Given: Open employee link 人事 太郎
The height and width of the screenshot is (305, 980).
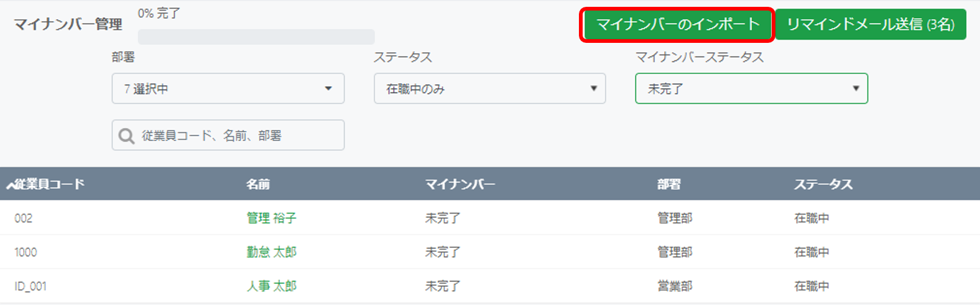Looking at the screenshot, I should click(272, 286).
